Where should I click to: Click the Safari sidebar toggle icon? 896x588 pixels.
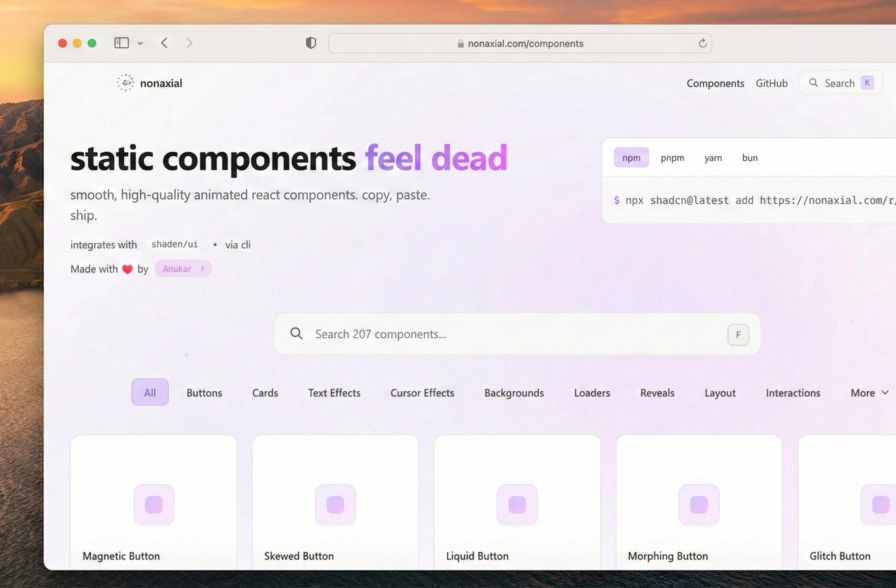pos(122,43)
